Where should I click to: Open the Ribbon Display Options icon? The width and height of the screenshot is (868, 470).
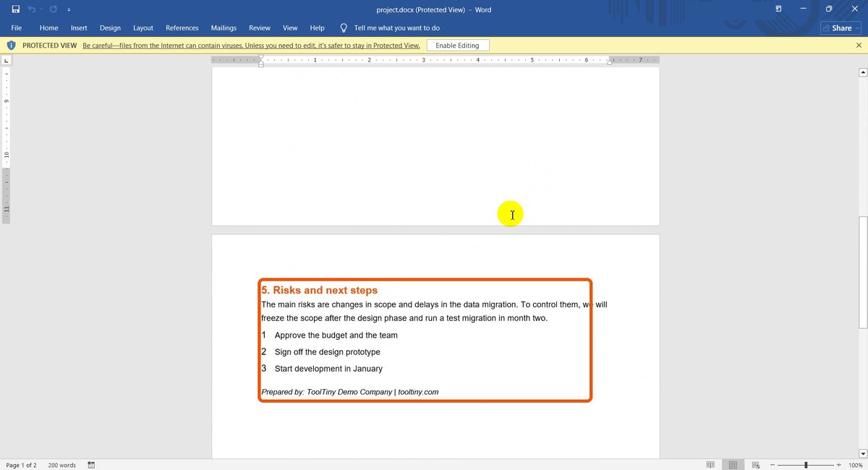click(x=778, y=9)
